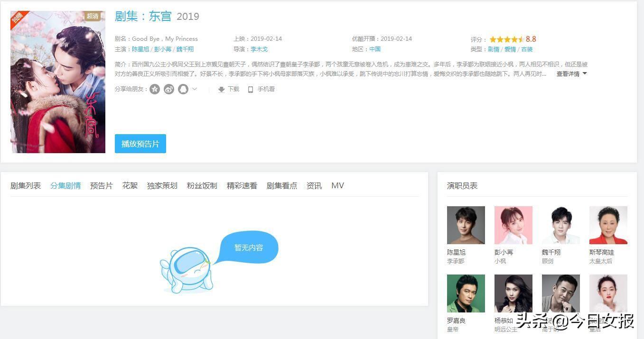Click the 古装 genre link

[x=527, y=49]
